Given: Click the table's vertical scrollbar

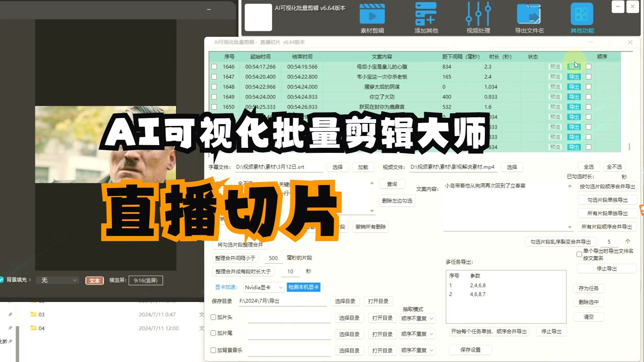Looking at the screenshot, I should click(629, 146).
